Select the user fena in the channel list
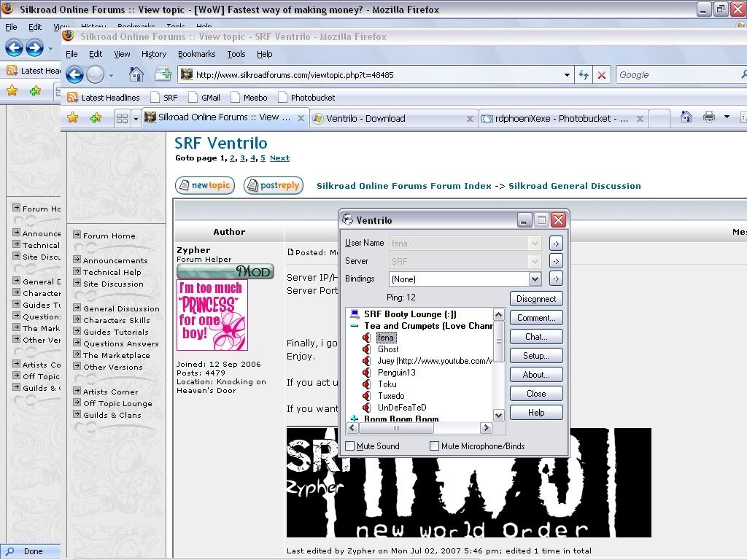Viewport: 747px width, 560px height. (x=385, y=338)
